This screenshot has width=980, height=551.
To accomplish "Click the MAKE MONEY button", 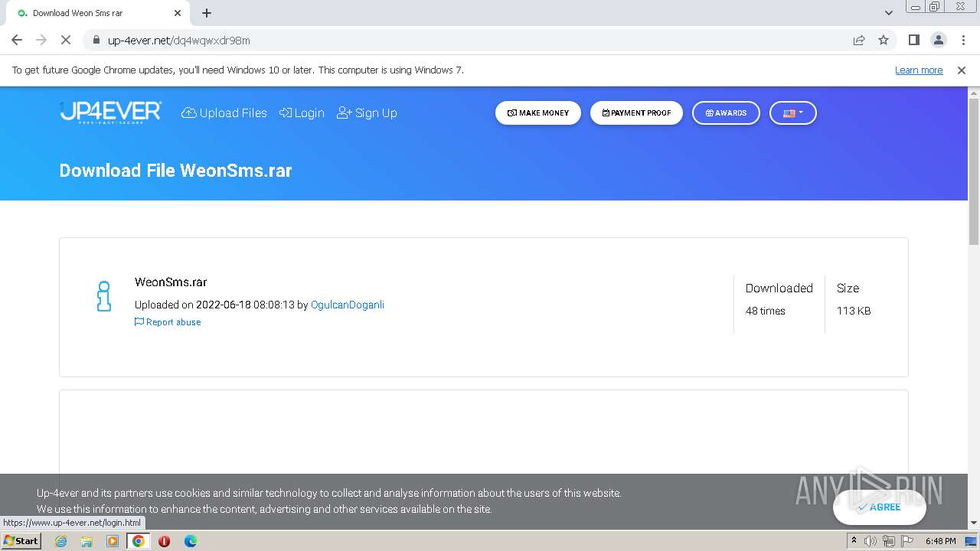I will (538, 112).
